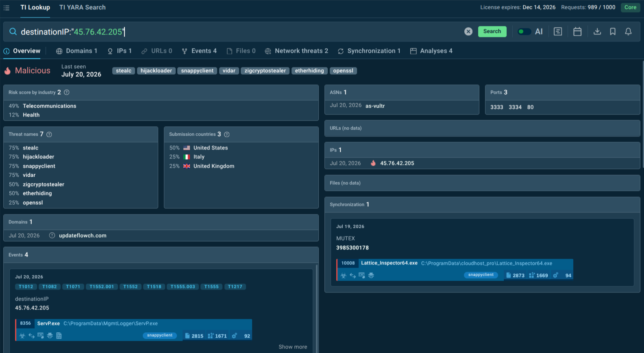This screenshot has height=353, width=644.
Task: Select the Overview tab
Action: point(22,51)
